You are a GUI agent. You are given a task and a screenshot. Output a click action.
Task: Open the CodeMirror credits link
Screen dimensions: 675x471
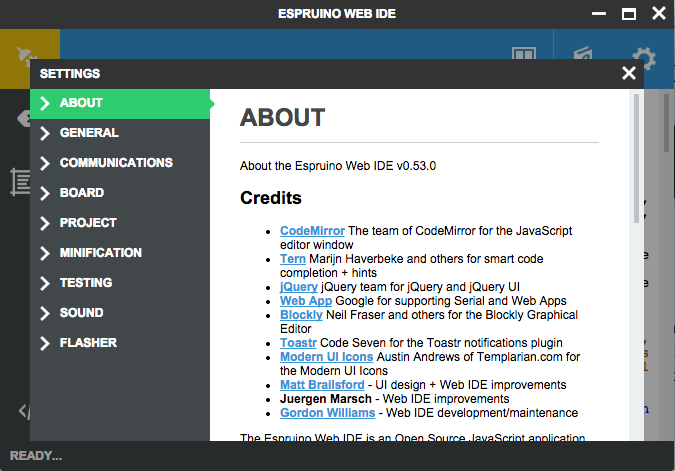[312, 231]
